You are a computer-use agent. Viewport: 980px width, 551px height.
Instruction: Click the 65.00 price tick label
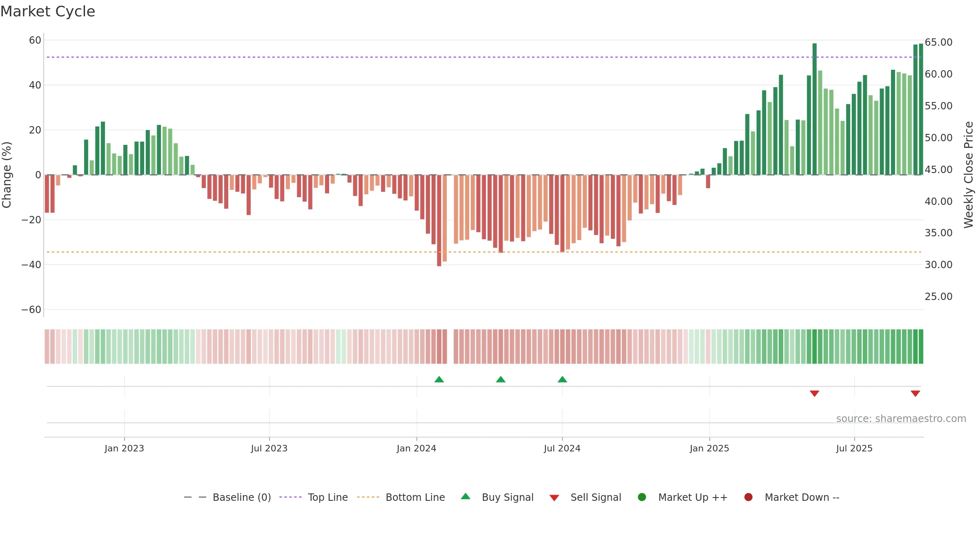coord(938,42)
